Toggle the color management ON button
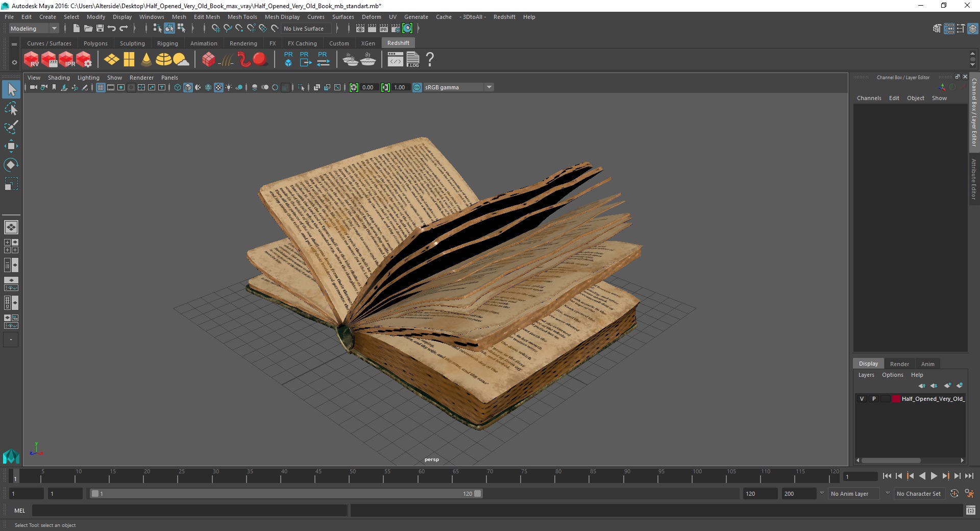This screenshot has height=531, width=980. coord(417,87)
